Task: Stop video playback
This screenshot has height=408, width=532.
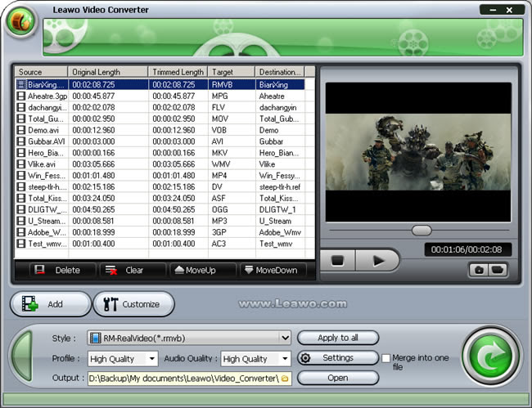Action: tap(337, 261)
